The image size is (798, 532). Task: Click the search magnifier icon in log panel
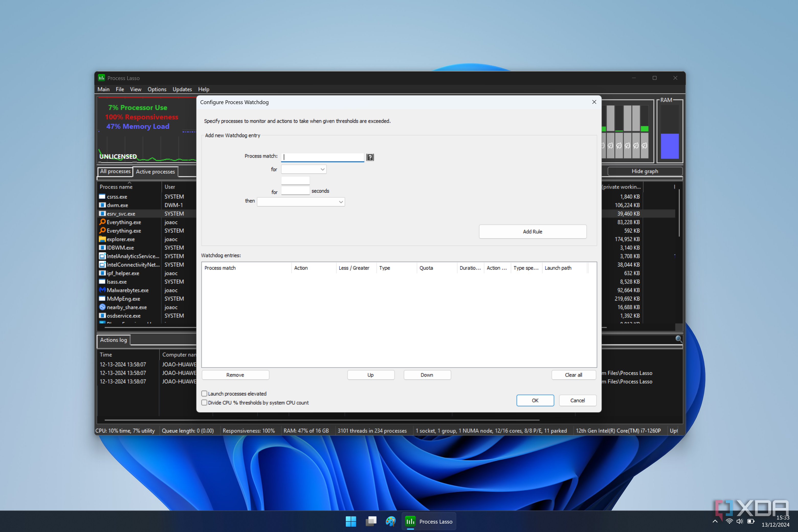[678, 339]
